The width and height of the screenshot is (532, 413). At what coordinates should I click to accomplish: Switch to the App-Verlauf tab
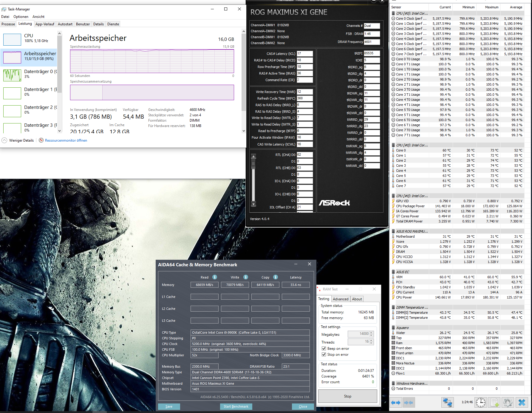pos(45,24)
